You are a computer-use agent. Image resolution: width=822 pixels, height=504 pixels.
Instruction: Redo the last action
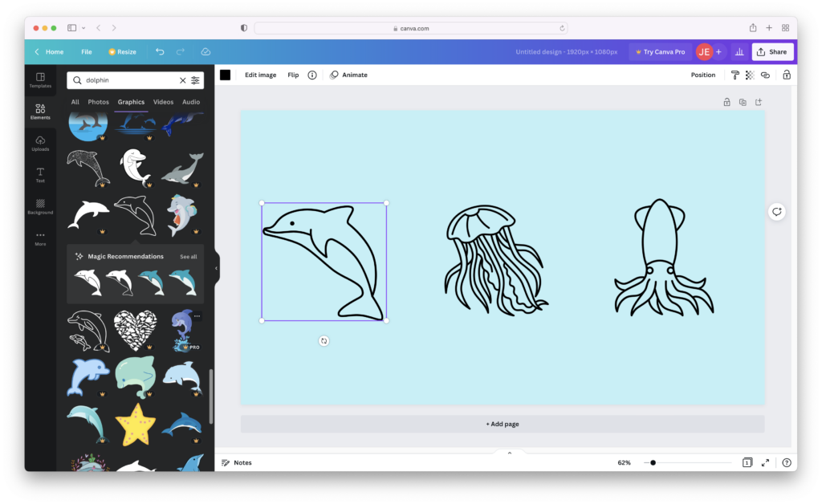point(181,51)
